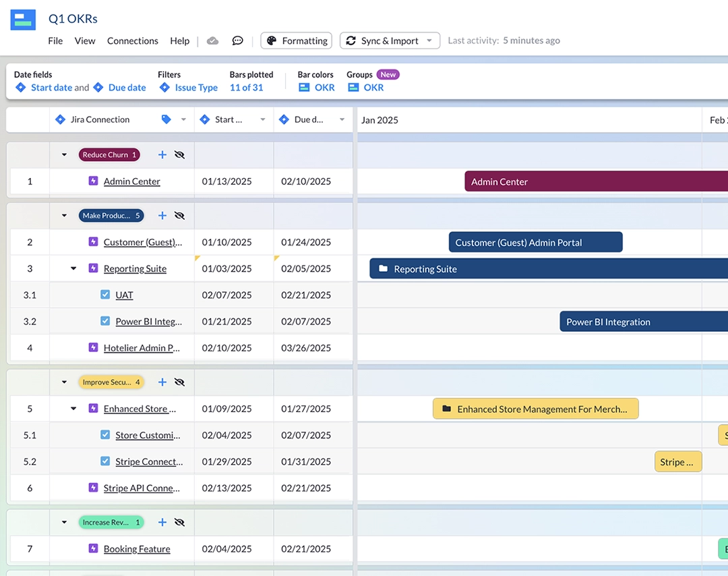The image size is (728, 576).
Task: Click the Bar colors OKR icon
Action: point(304,87)
